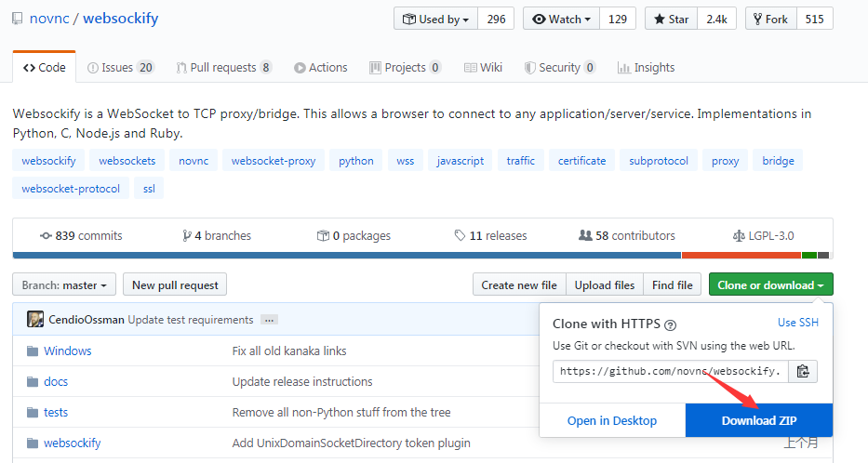This screenshot has height=463, width=868.
Task: Select the traffic topic tag
Action: click(x=521, y=161)
